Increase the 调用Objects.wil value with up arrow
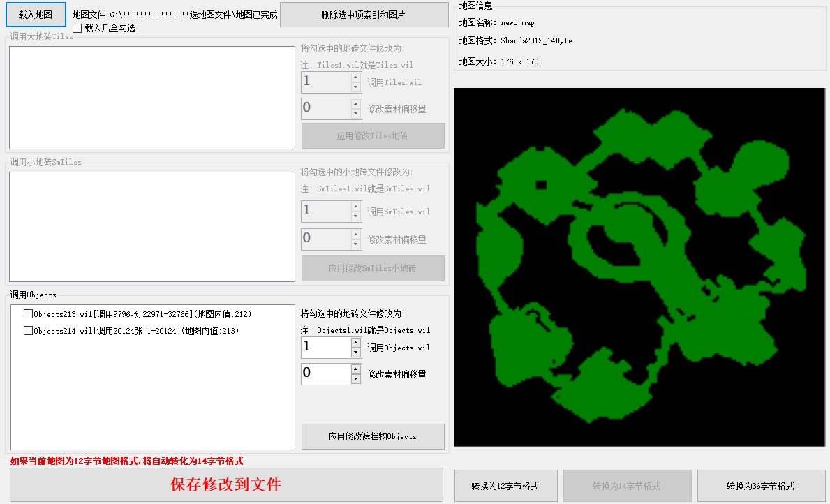Screen dimensions: 830x504 (356, 343)
